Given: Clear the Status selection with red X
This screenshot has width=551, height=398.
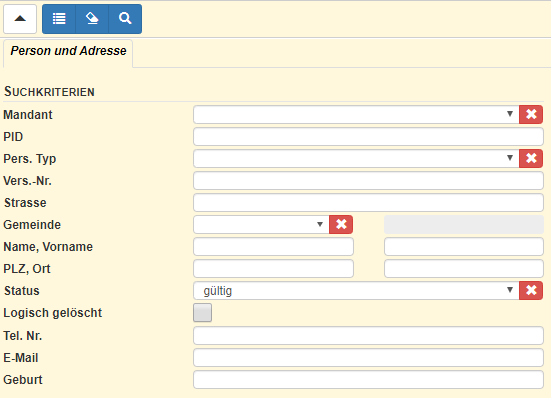Looking at the screenshot, I should [531, 291].
